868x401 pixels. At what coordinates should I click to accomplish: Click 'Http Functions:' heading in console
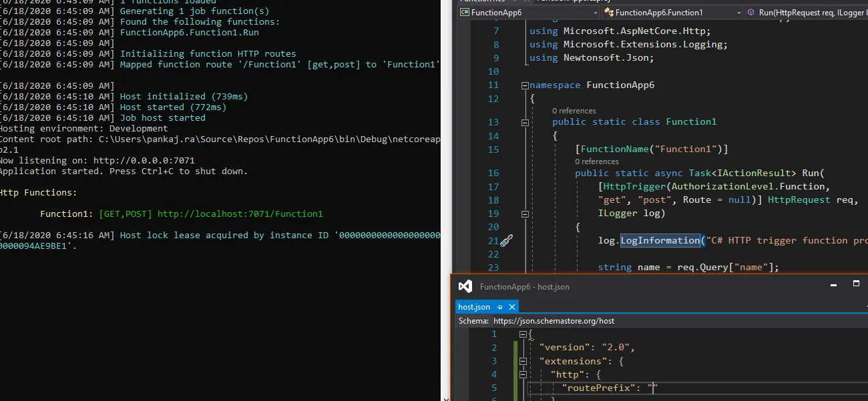coord(39,193)
